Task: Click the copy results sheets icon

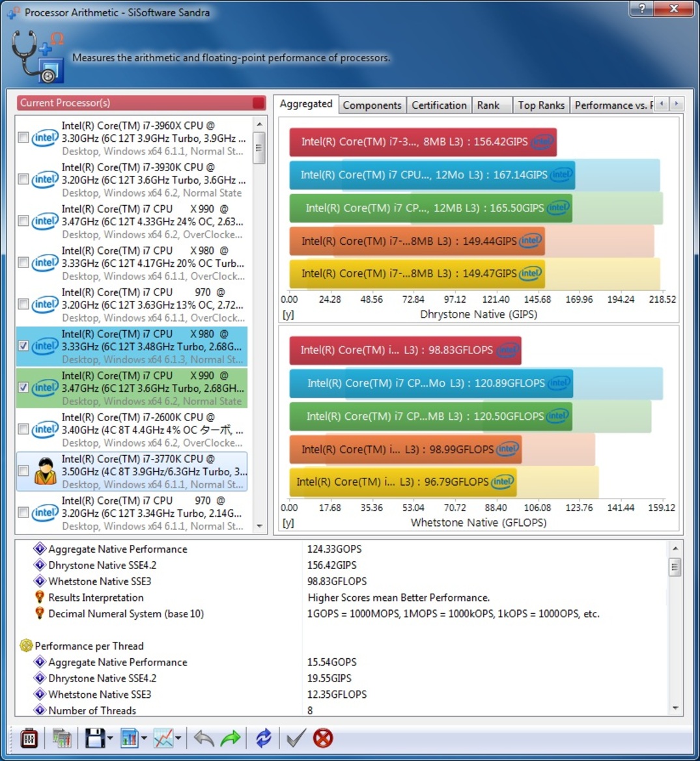Action: tap(62, 738)
